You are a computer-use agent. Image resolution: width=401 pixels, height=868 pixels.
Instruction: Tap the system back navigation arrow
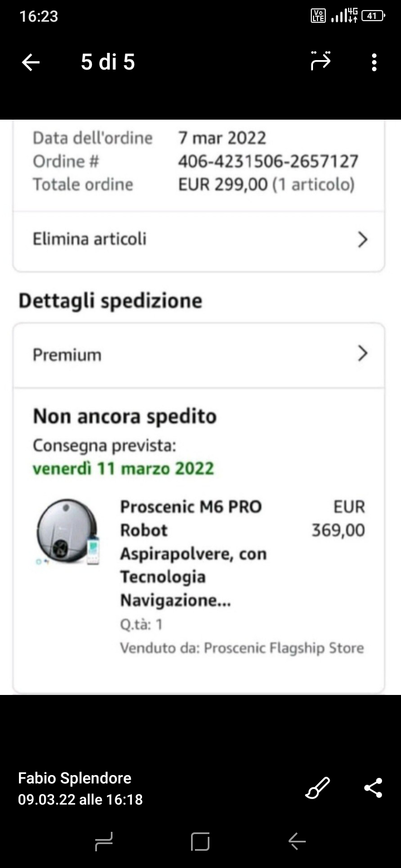click(297, 841)
